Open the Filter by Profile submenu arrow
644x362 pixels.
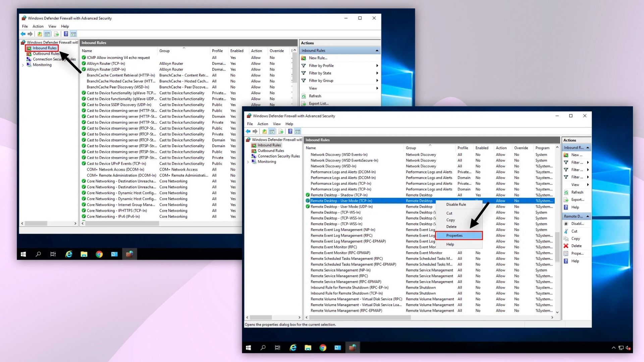click(377, 66)
